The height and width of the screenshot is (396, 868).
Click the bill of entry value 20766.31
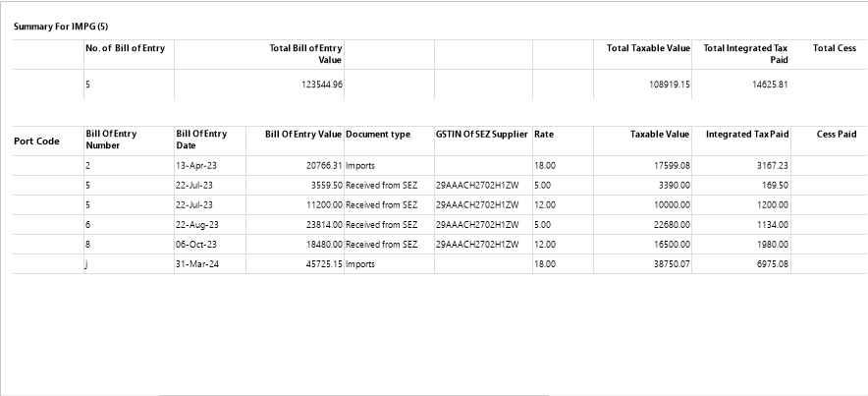click(314, 166)
